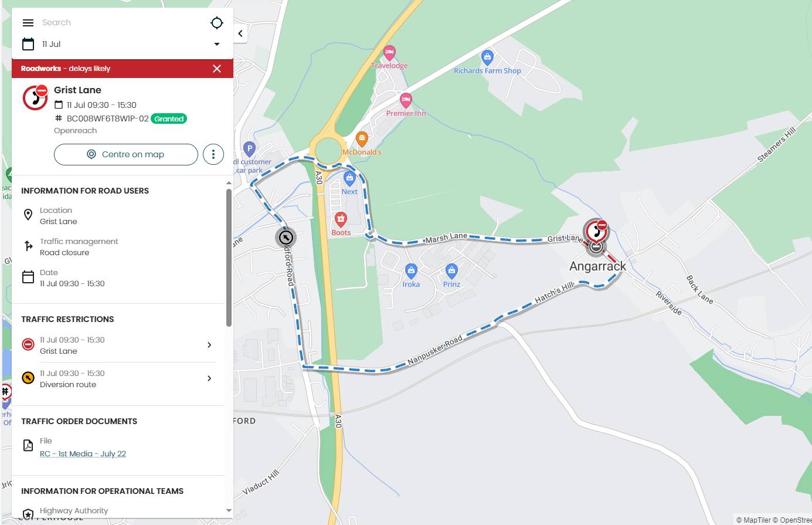Open RC - 1st Media - July 22 file

click(83, 453)
